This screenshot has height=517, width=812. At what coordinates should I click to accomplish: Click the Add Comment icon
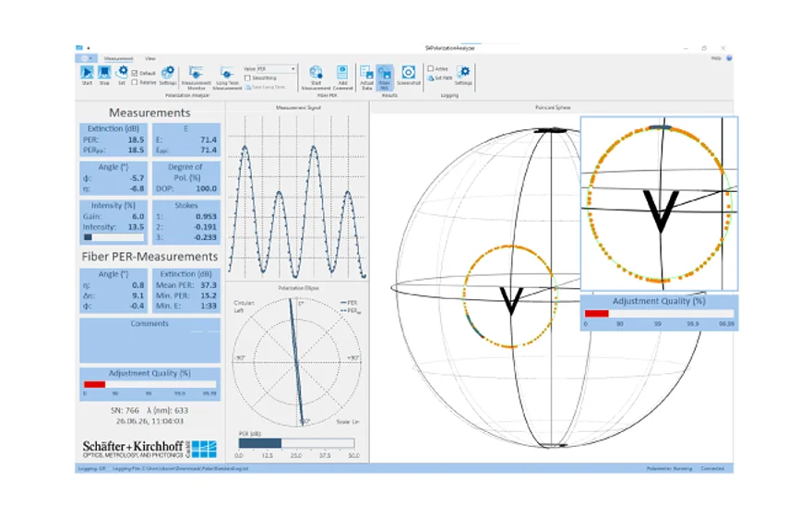click(x=342, y=78)
